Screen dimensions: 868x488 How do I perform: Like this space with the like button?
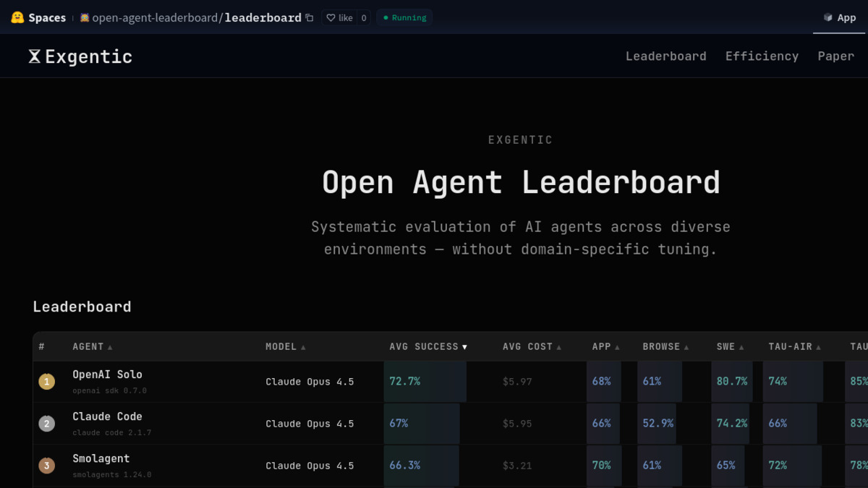point(339,17)
